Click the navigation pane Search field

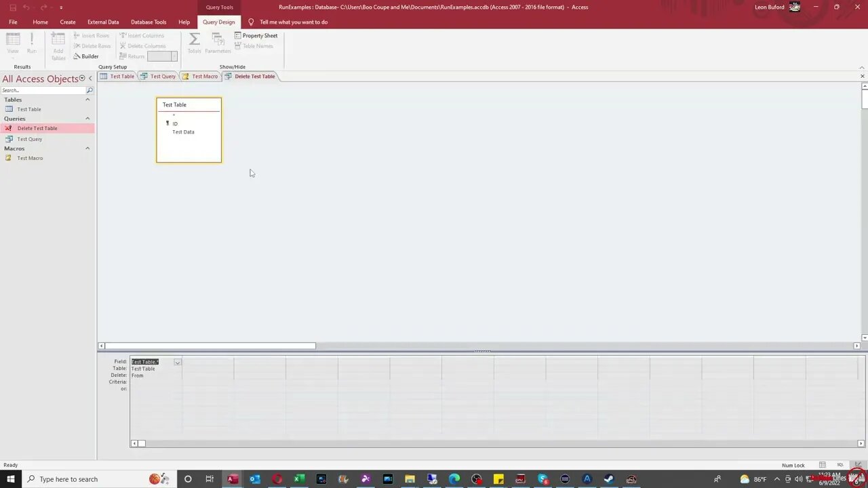coord(43,90)
